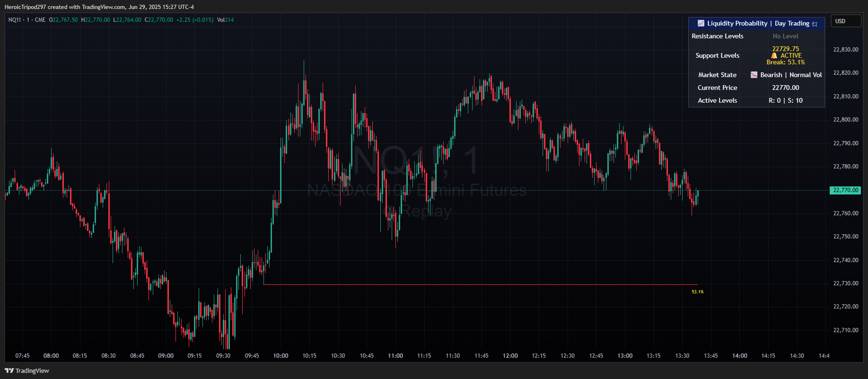Click the Resistance Levels row label
This screenshot has height=379, width=868.
[x=717, y=36]
